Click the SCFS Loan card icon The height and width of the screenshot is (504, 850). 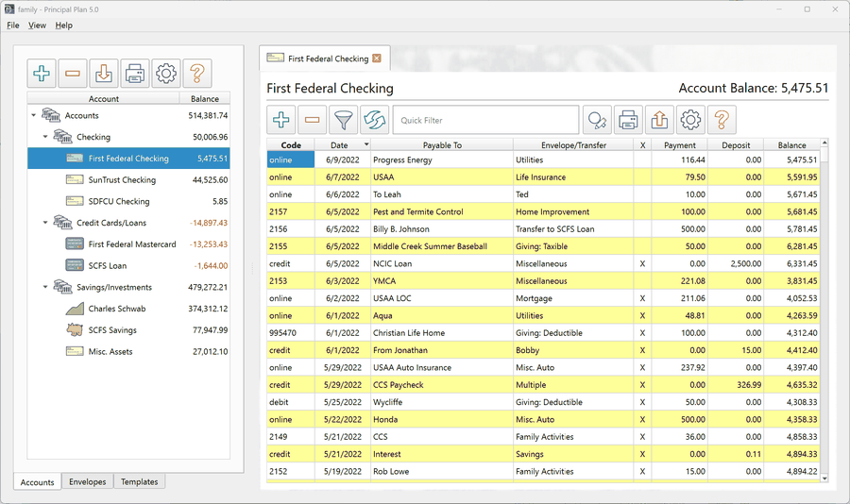click(75, 265)
